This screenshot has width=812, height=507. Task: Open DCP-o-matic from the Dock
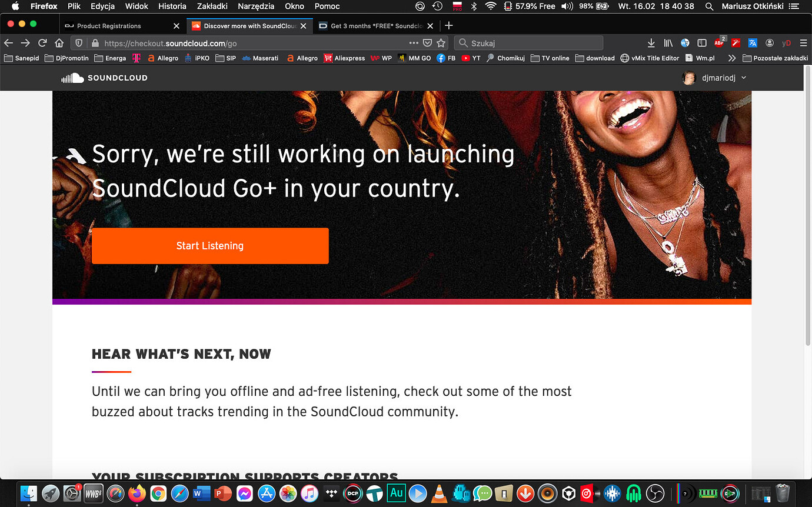(352, 493)
